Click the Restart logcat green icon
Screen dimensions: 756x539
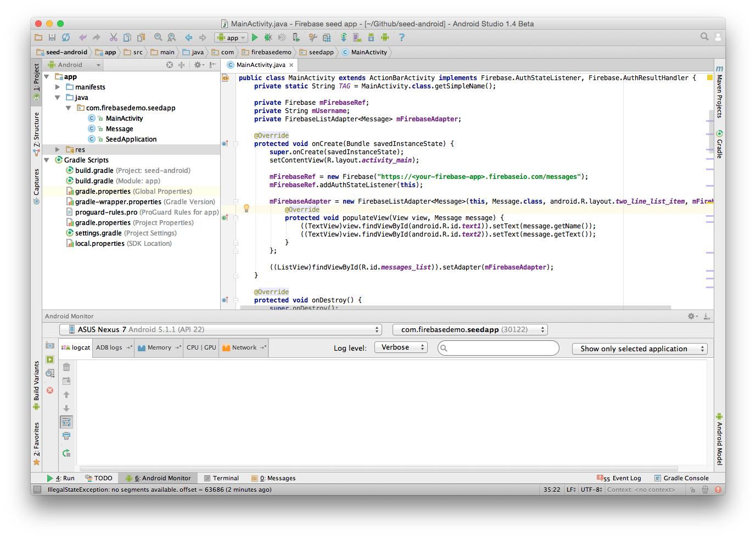point(66,453)
